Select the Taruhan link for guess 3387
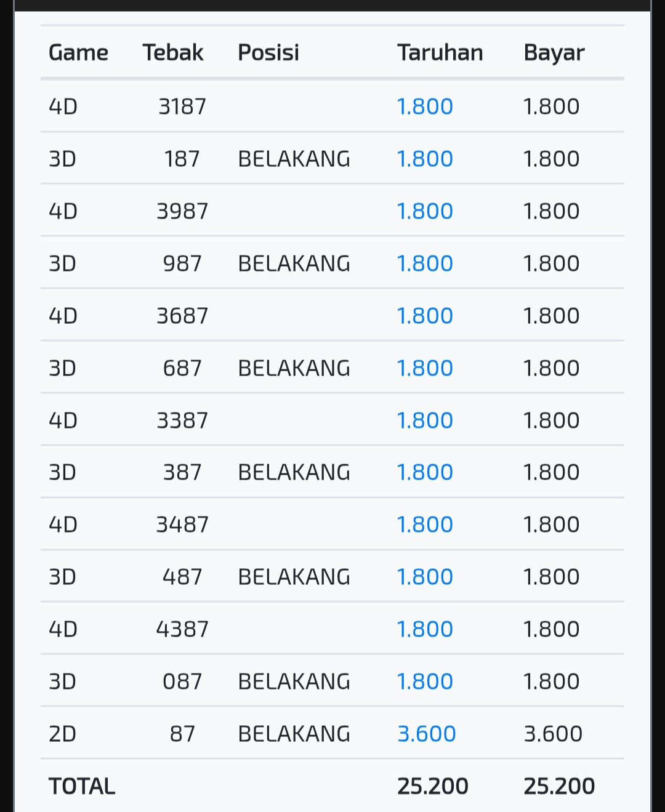This screenshot has width=665, height=812. click(x=425, y=420)
